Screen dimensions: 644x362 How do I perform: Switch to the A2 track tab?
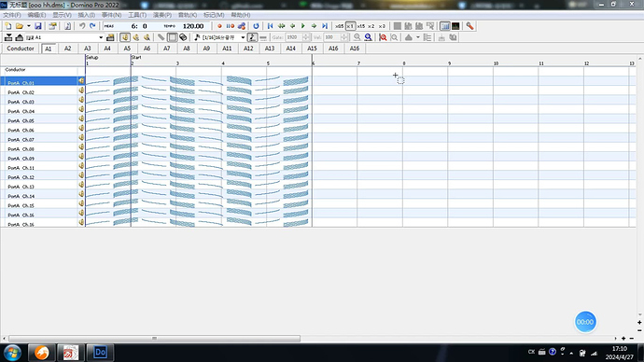[68, 49]
